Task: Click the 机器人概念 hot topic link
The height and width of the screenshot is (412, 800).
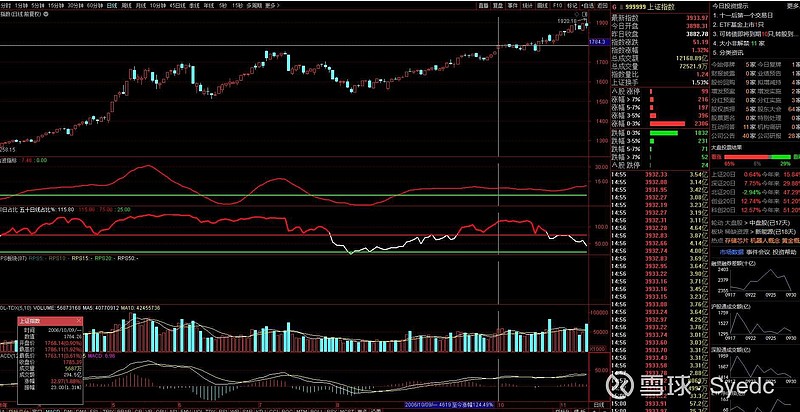Action: pyautogui.click(x=765, y=240)
